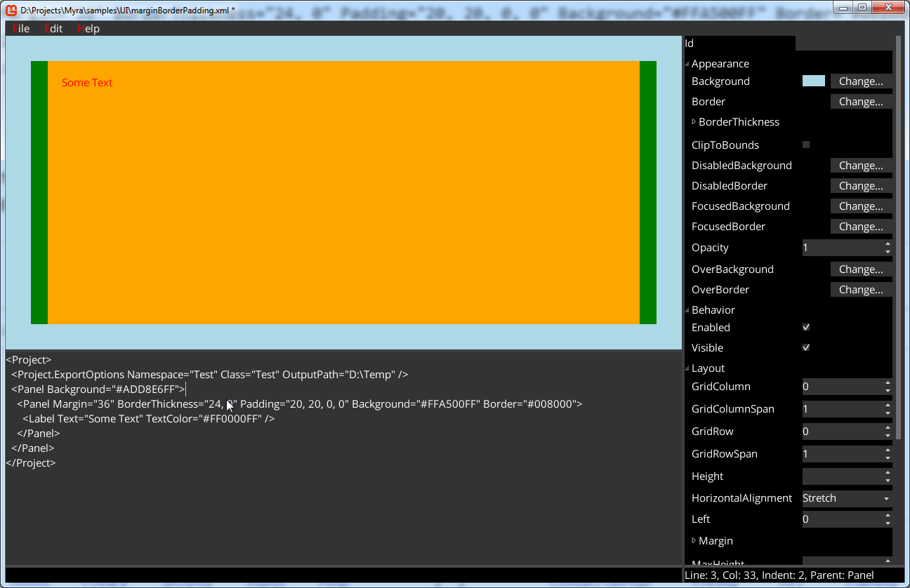This screenshot has width=910, height=588.
Task: Open the Help menu
Action: coord(88,29)
